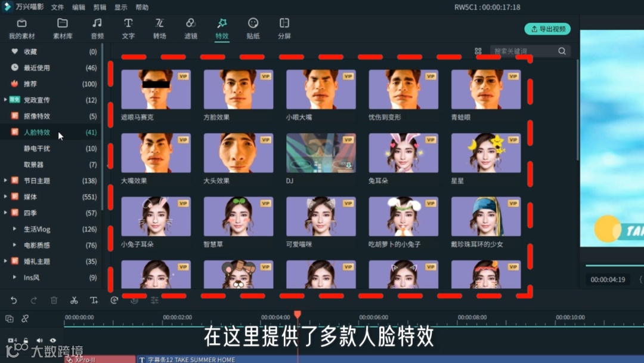Toggle the lock icon on the video track

click(26, 340)
